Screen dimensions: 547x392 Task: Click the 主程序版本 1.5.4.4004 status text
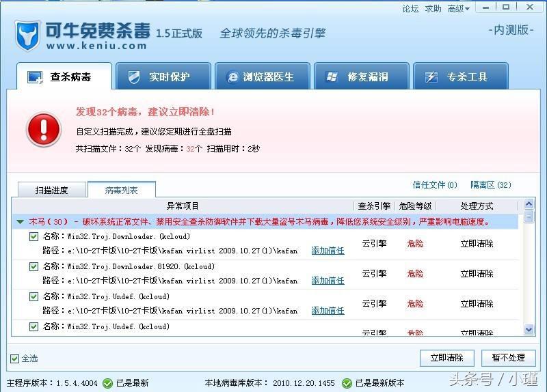pos(52,383)
